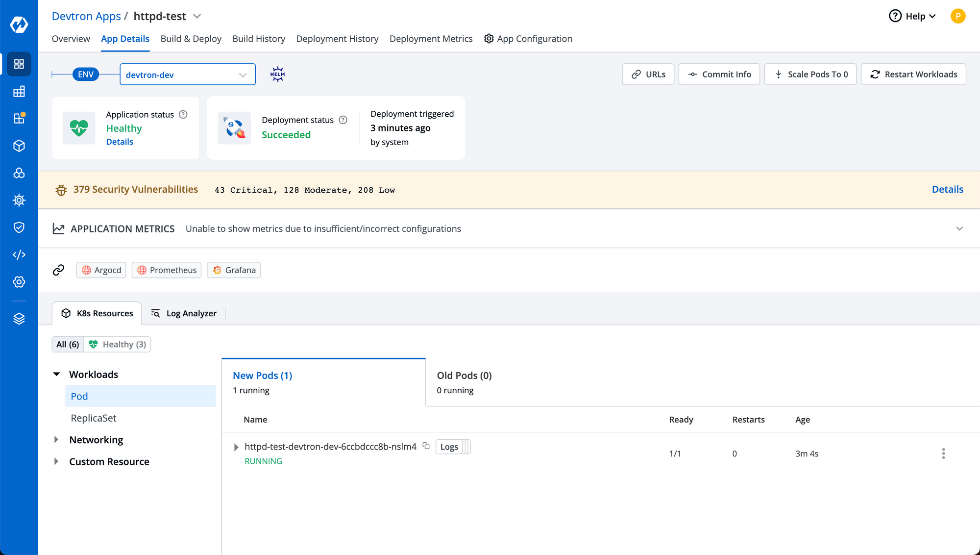
Task: Click Restart Workloads button
Action: [x=914, y=74]
